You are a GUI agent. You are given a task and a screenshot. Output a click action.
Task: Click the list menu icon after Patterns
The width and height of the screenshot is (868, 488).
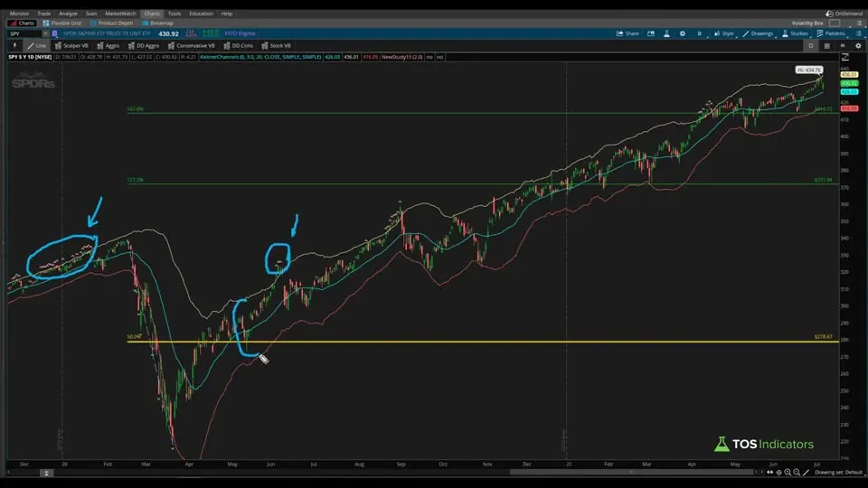859,33
